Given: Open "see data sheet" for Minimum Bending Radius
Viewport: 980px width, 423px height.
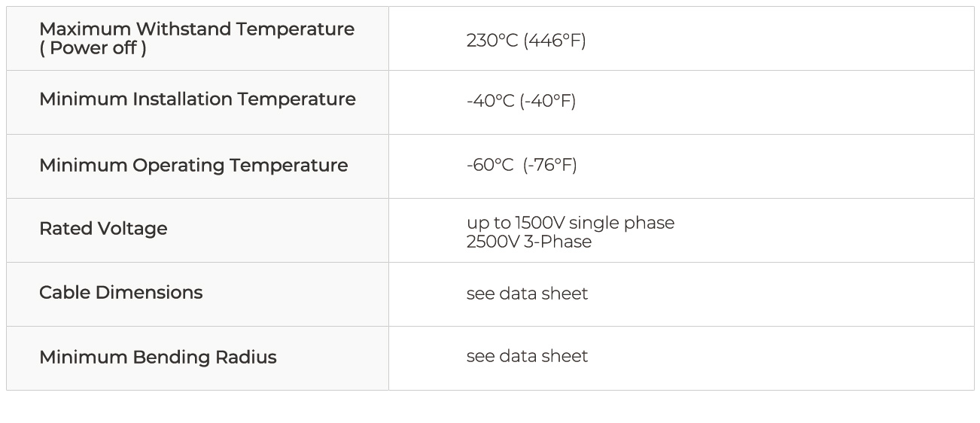Looking at the screenshot, I should click(x=527, y=356).
